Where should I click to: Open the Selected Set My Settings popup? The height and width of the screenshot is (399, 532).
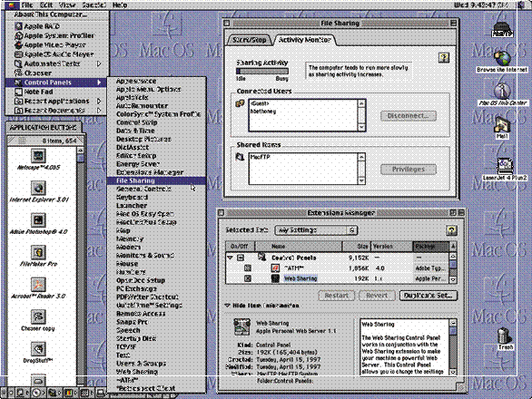click(316, 230)
